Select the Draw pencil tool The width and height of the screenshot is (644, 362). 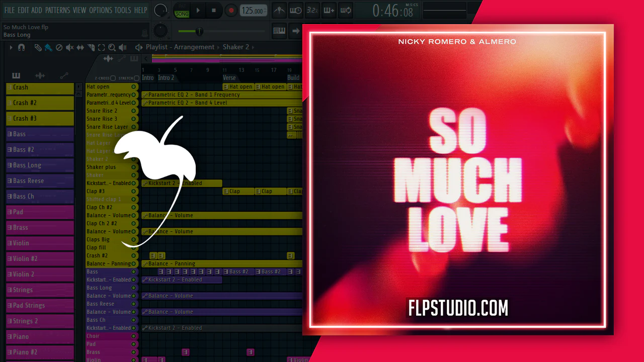[38, 47]
